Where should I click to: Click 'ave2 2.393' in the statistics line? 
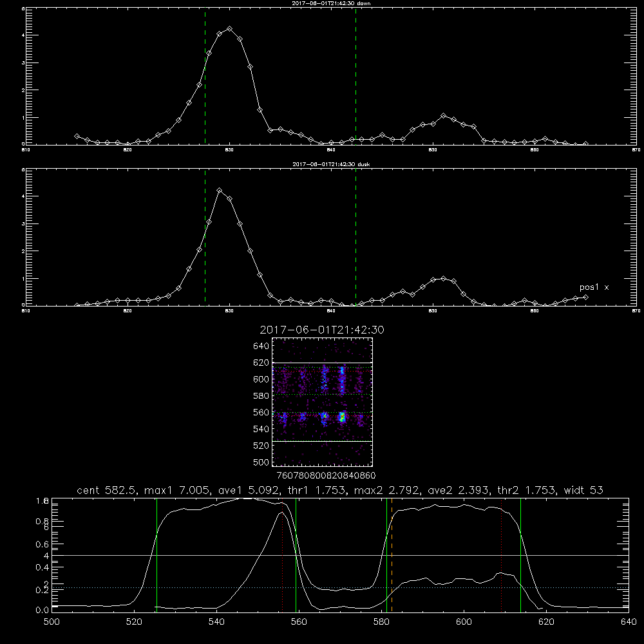(457, 490)
